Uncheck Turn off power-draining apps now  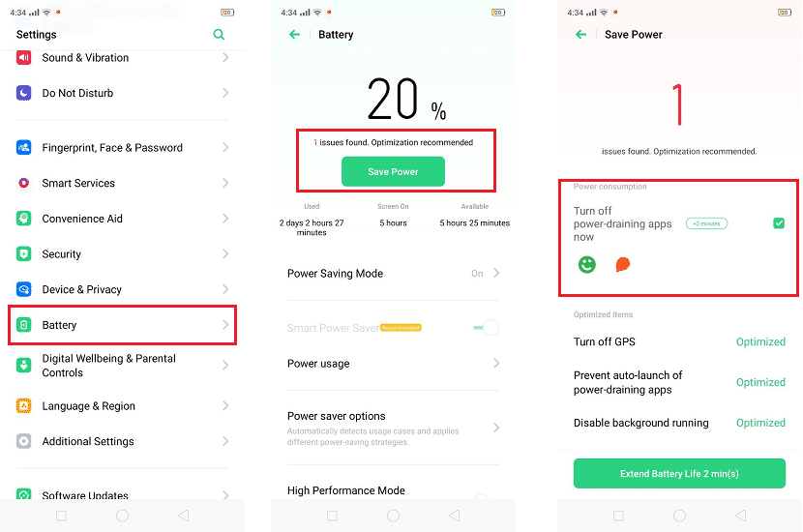coord(779,223)
